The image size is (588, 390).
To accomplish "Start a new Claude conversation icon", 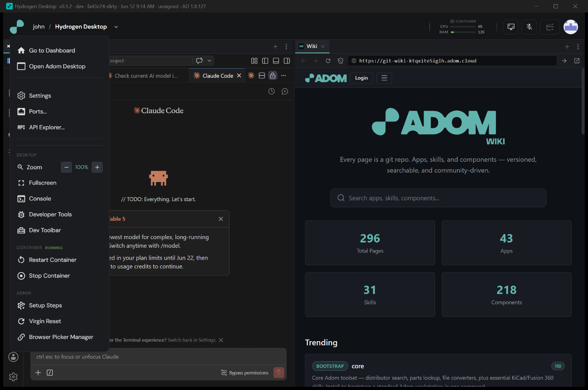I will point(285,91).
